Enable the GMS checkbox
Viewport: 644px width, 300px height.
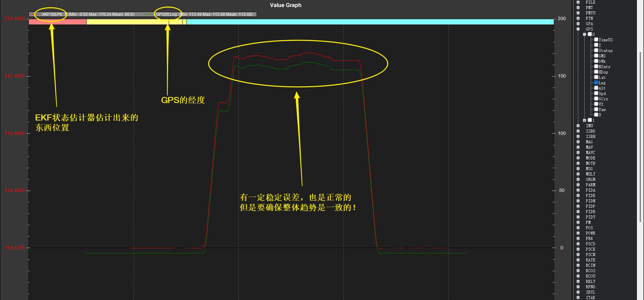(596, 56)
